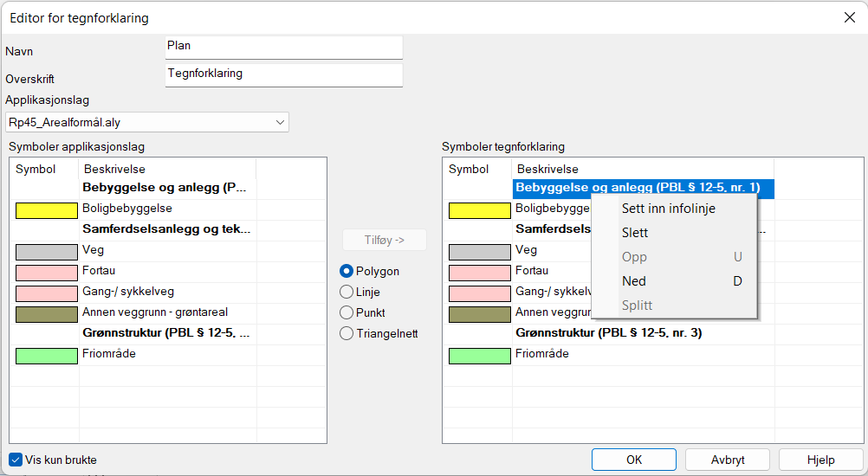Screen dimensions: 868x476
Task: Choose the Linje radio option
Action: pyautogui.click(x=347, y=293)
